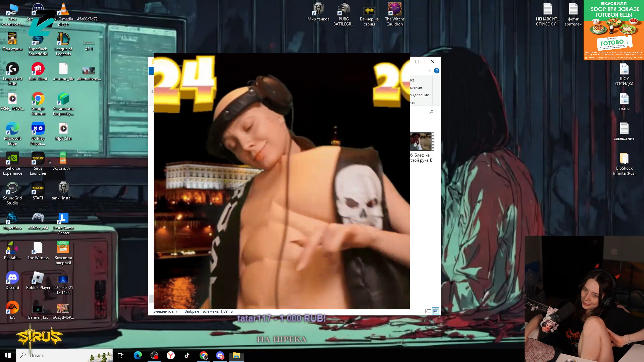644x362 pixels.
Task: Open the VLC media player shortcut
Action: click(x=63, y=10)
